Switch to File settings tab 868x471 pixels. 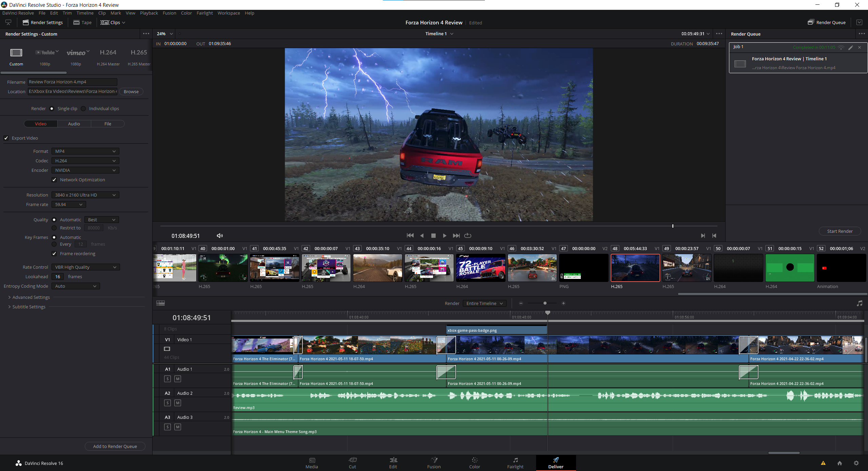(x=108, y=124)
